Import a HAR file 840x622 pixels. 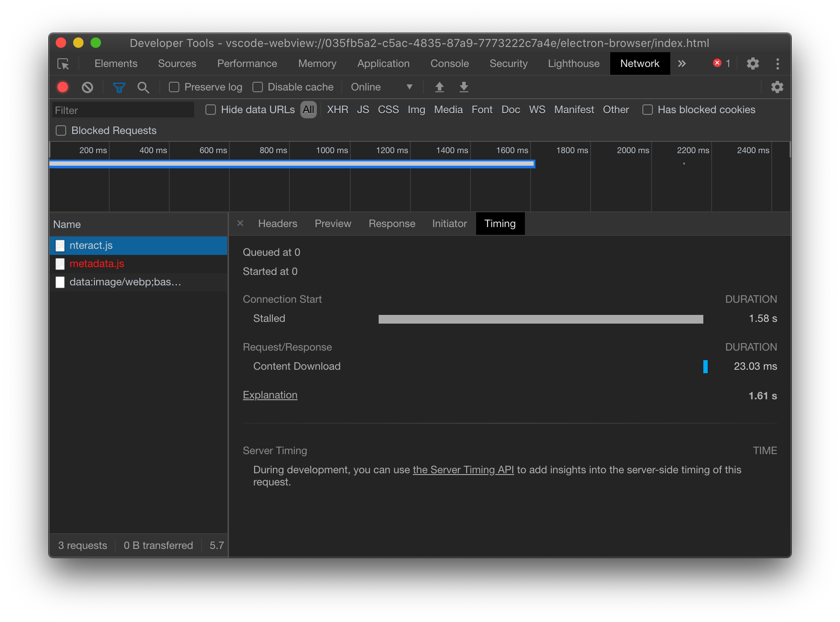click(440, 87)
